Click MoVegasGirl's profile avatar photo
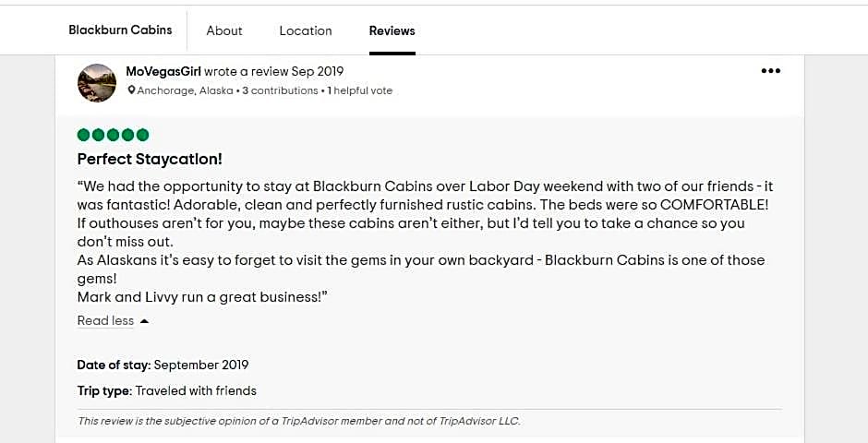The image size is (868, 443). (x=97, y=83)
